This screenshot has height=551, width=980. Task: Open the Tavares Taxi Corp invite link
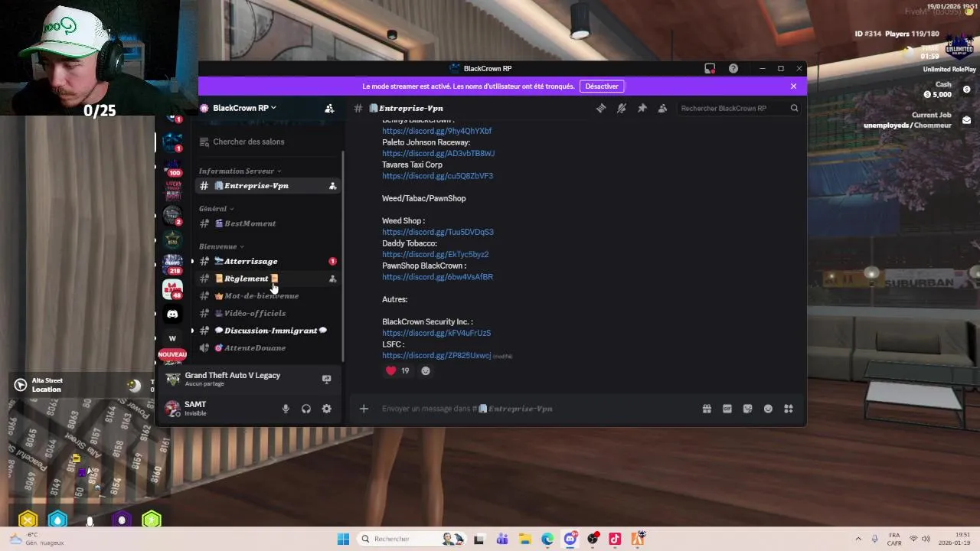click(x=437, y=176)
